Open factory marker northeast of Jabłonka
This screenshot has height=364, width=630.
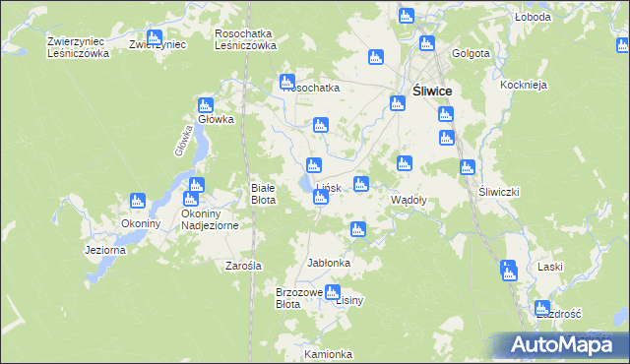pyautogui.click(x=358, y=229)
